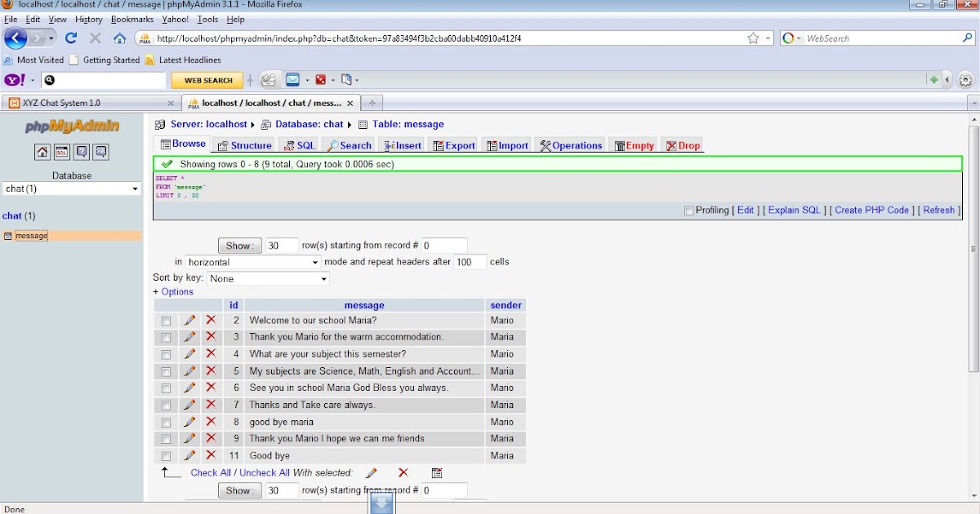Open the 'Sort by key' dropdown
The height and width of the screenshot is (514, 980).
pos(267,277)
